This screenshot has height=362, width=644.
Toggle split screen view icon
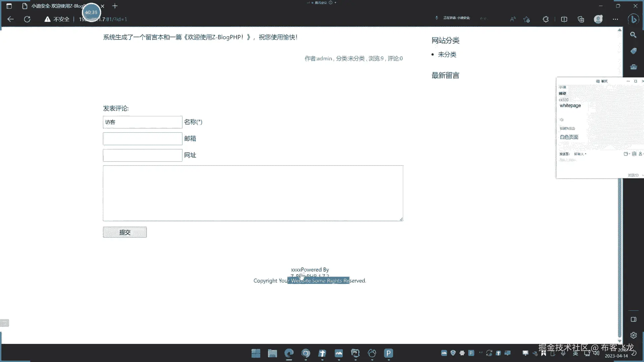tap(564, 19)
